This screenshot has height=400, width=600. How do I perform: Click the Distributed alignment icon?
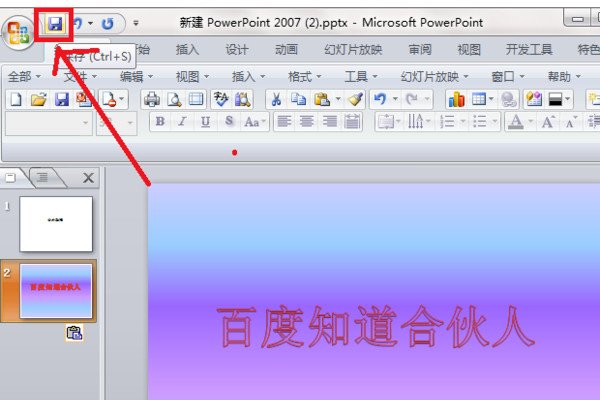352,122
